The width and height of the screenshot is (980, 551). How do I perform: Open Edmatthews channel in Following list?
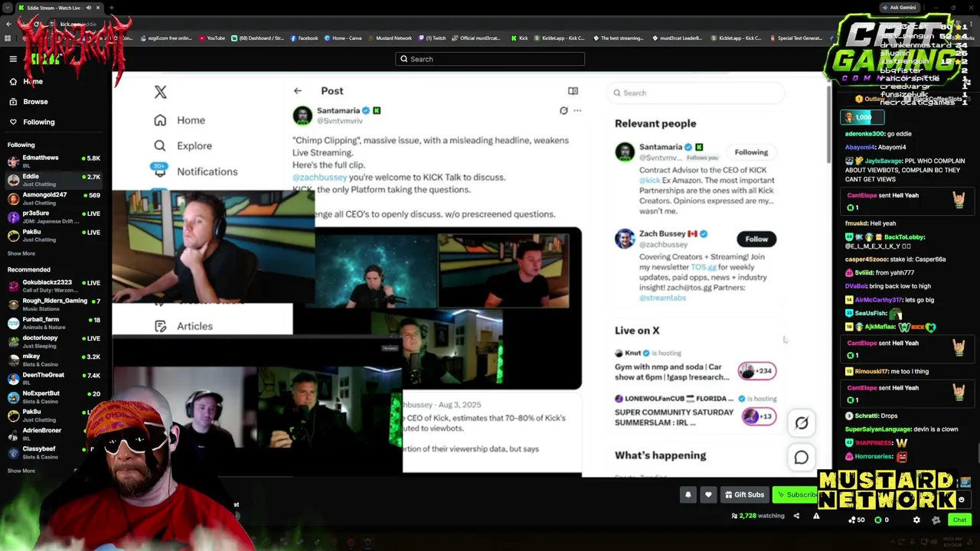[54, 161]
